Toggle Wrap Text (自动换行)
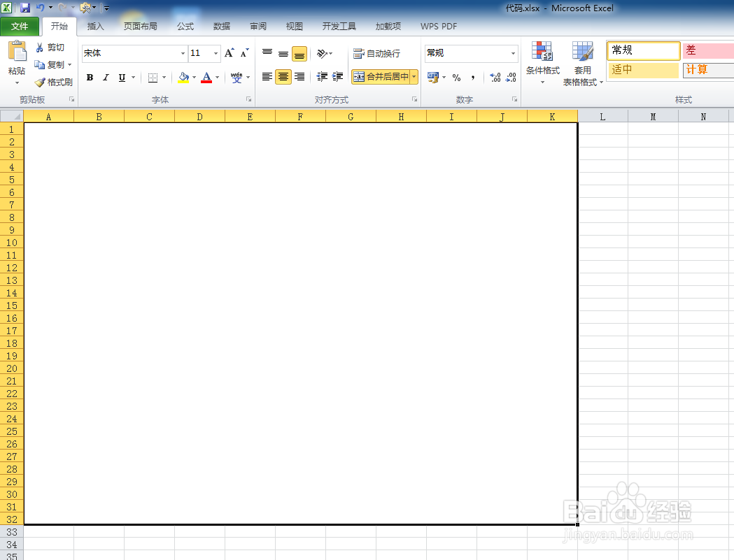Viewport: 734px width, 560px height. [x=376, y=53]
